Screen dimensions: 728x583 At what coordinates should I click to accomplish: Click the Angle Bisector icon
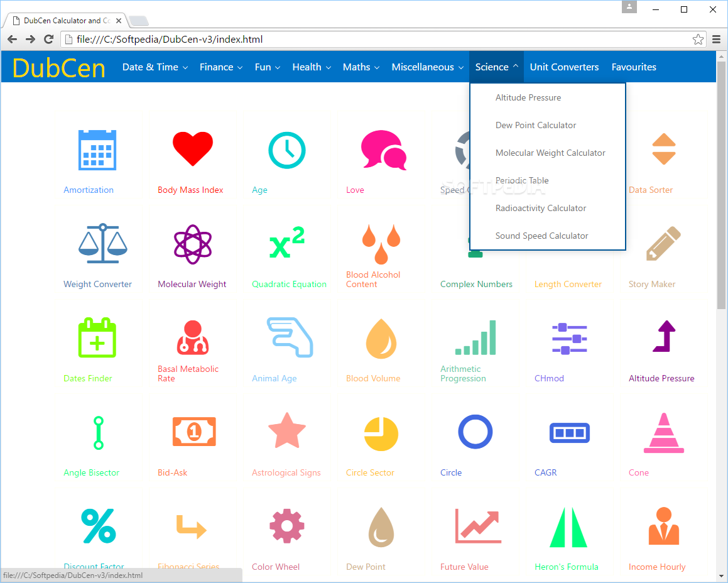click(x=98, y=433)
